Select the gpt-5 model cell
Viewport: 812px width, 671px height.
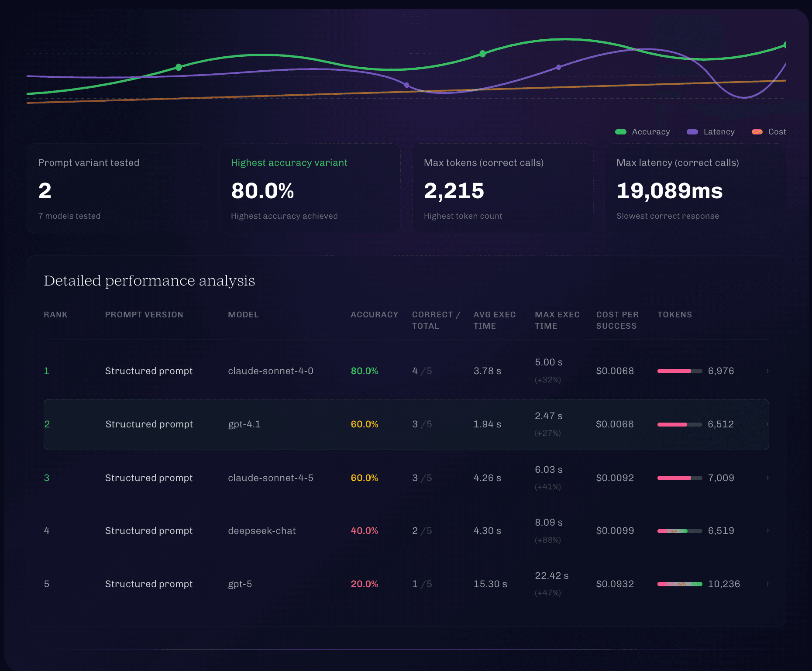[x=240, y=584]
